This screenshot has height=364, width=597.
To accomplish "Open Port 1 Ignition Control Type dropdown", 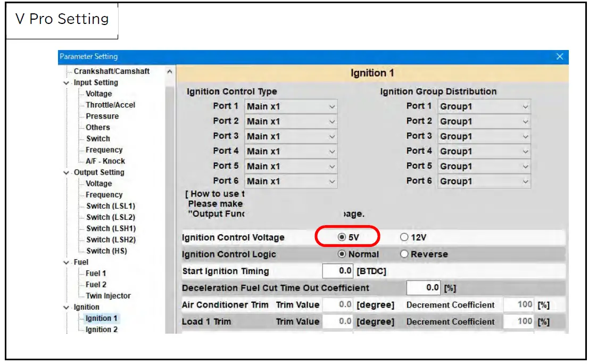I will pos(291,106).
